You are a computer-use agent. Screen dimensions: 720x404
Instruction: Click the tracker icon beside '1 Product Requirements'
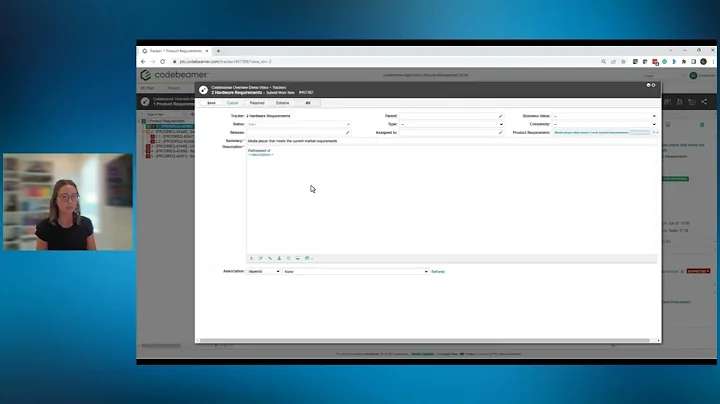tap(145, 101)
